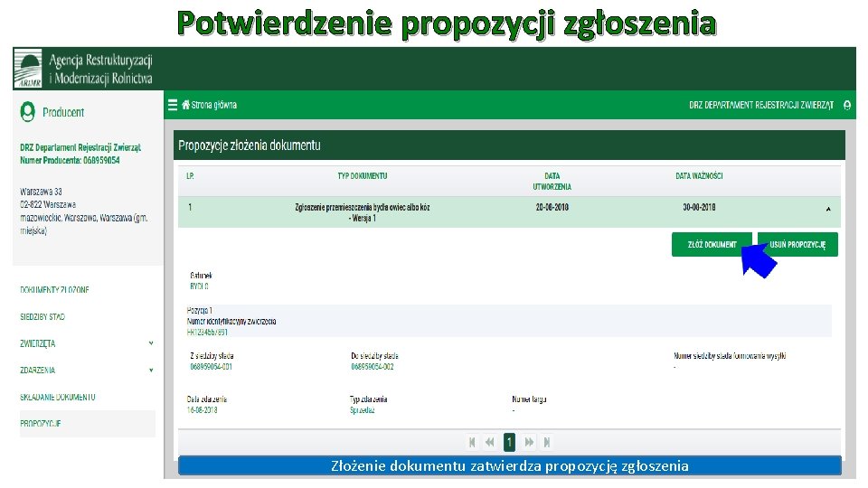The width and height of the screenshot is (868, 488).
Task: Click ZŁÓŻ DOKUMENT button
Action: pos(712,245)
